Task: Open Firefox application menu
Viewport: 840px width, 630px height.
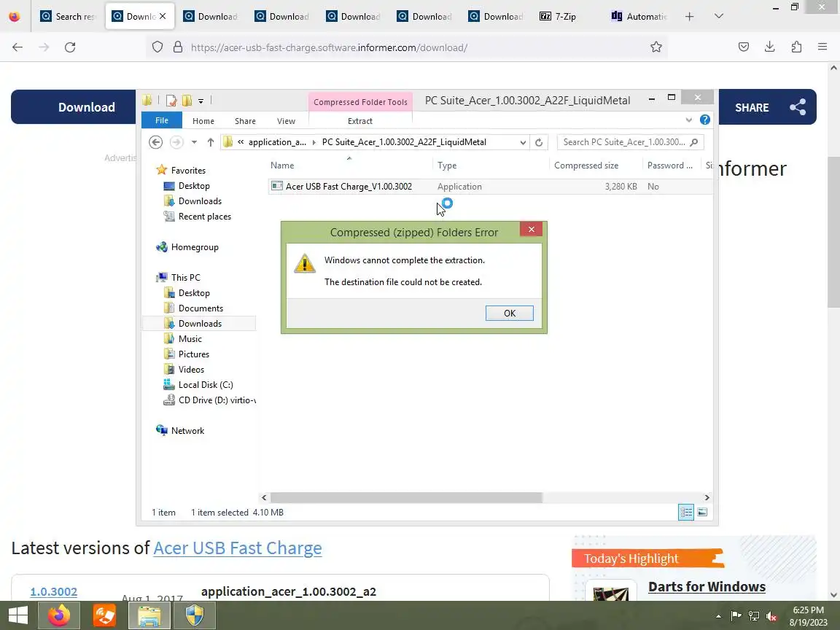Action: click(x=822, y=47)
